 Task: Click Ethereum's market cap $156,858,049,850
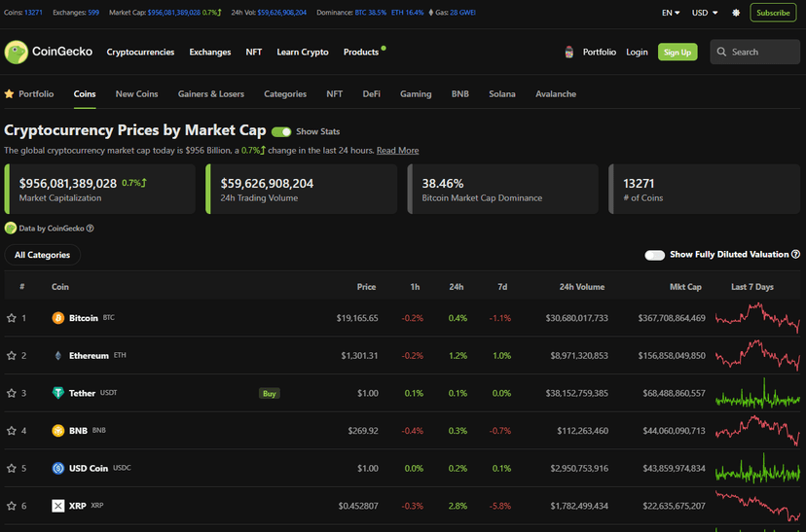(x=672, y=355)
